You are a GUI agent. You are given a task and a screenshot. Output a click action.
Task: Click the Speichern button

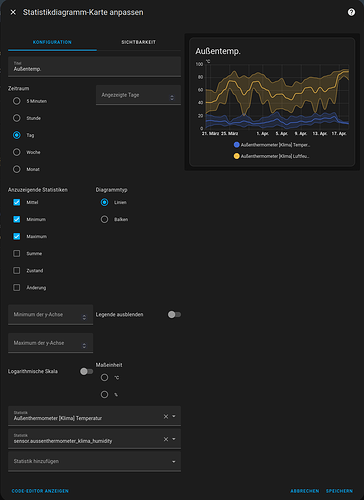tap(339, 491)
